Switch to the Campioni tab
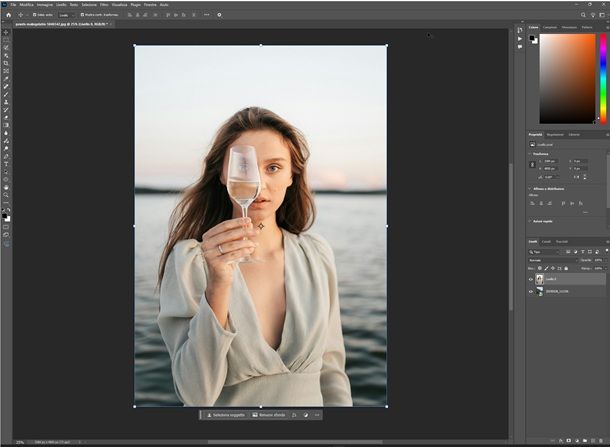Screen dimensions: 610x447 550,27
